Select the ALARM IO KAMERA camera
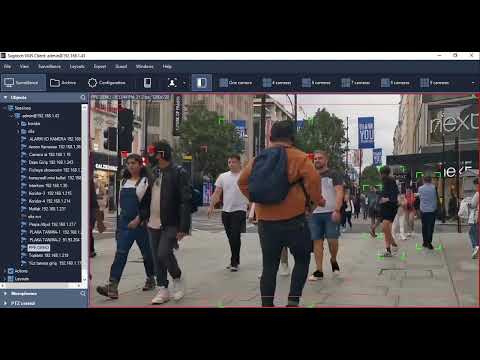This screenshot has width=480, height=360. click(x=51, y=139)
